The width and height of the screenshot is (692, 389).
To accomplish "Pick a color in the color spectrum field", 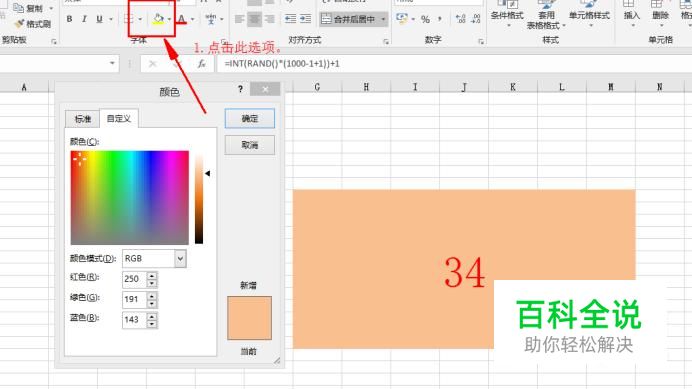I will pos(130,197).
